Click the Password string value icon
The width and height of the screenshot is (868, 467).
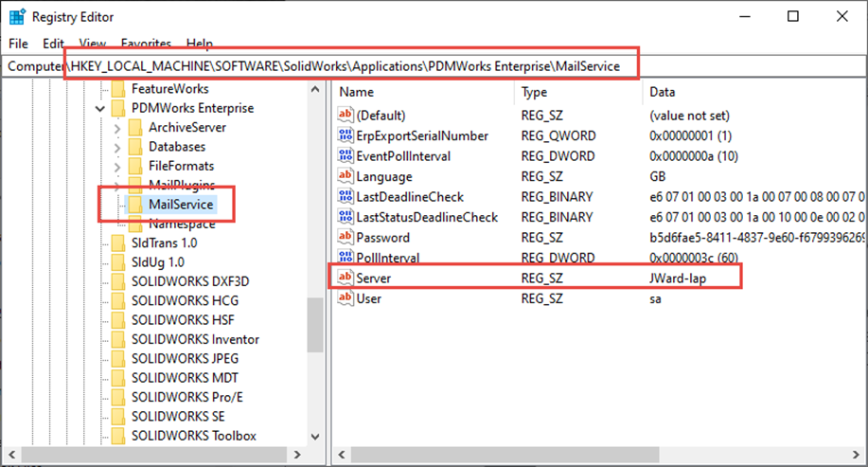345,237
